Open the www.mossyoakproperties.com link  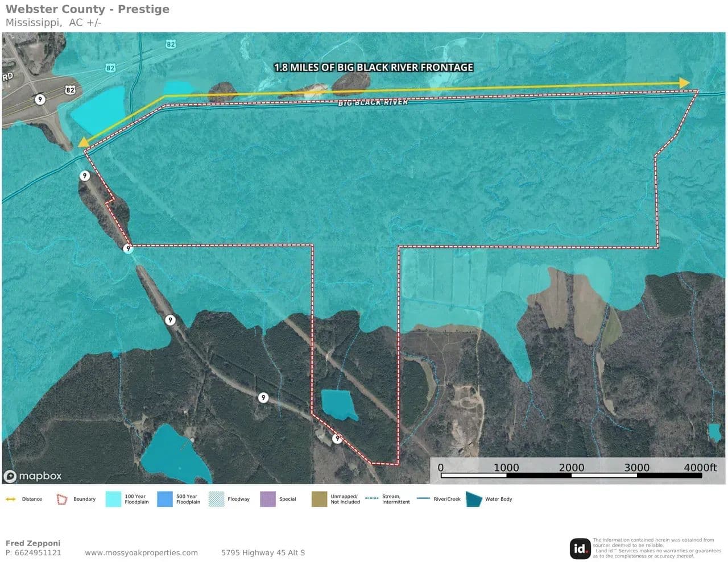[141, 552]
